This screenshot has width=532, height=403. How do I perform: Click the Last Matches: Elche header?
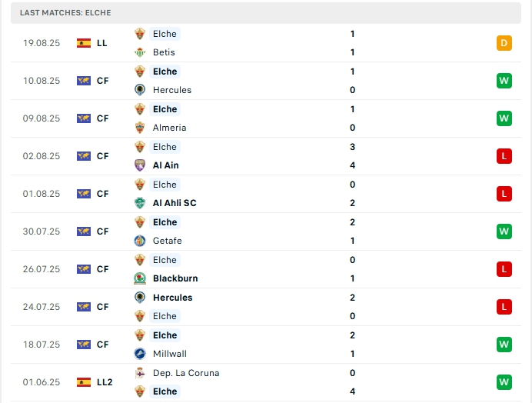click(65, 12)
